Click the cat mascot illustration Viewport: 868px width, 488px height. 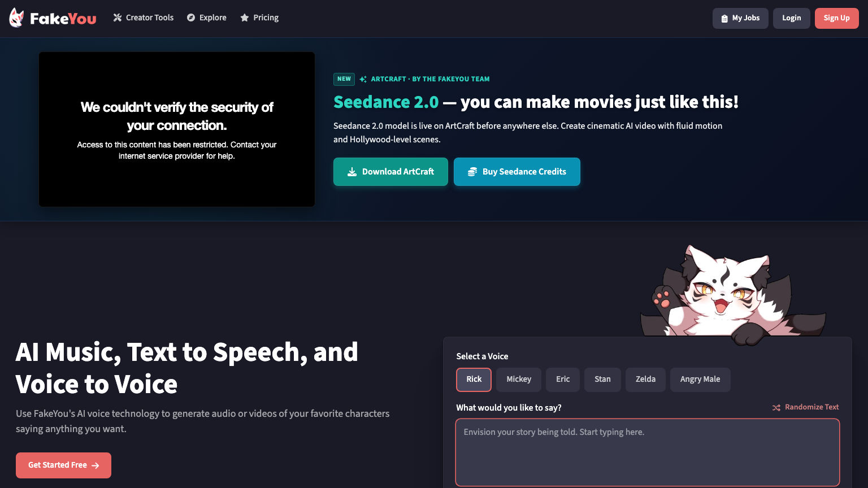(733, 294)
